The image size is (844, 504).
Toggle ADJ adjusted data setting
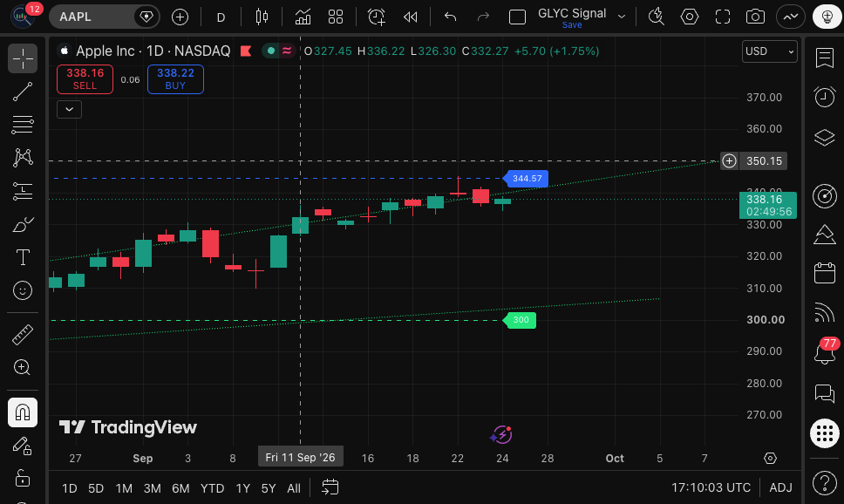point(780,487)
